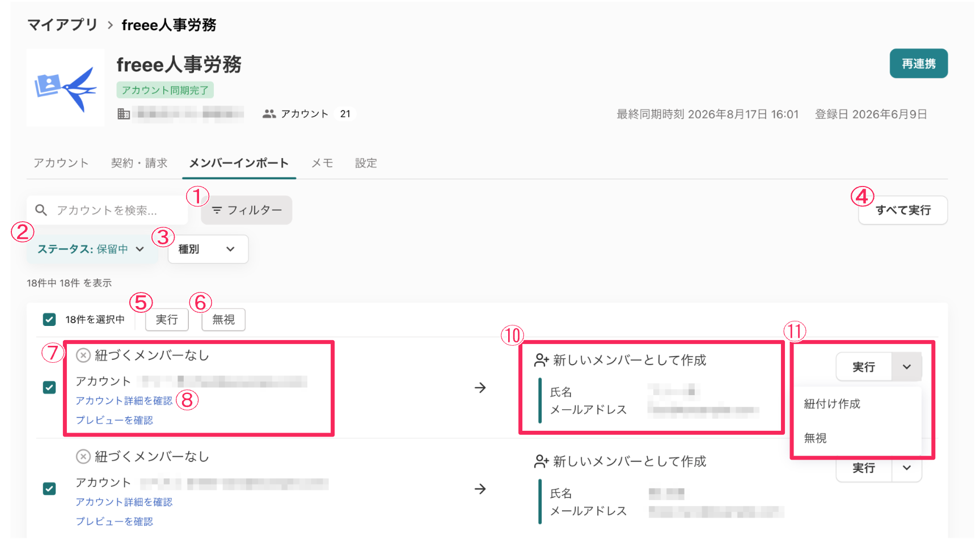The height and width of the screenshot is (551, 980).
Task: Open second row's プレビューを確認 link
Action: click(x=115, y=522)
